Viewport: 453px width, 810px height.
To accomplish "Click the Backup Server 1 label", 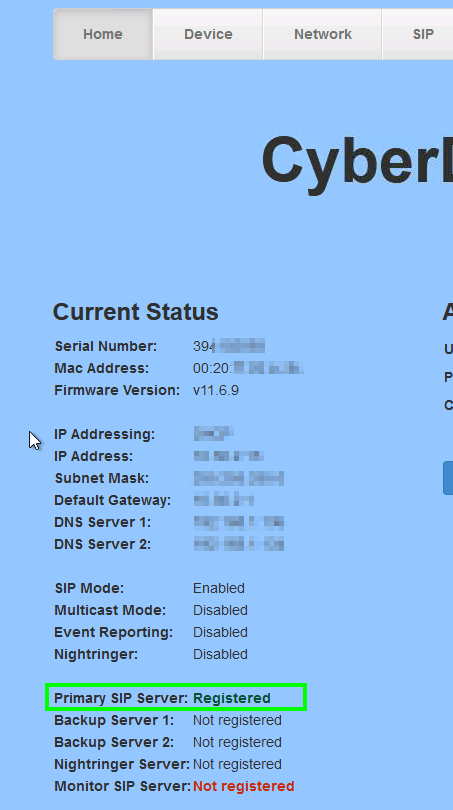I will [114, 720].
